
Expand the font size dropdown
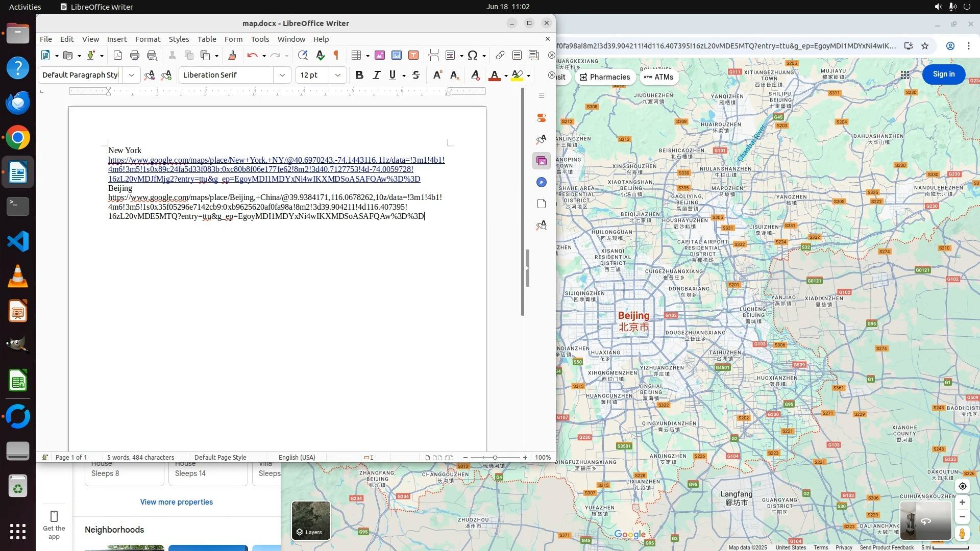click(337, 76)
